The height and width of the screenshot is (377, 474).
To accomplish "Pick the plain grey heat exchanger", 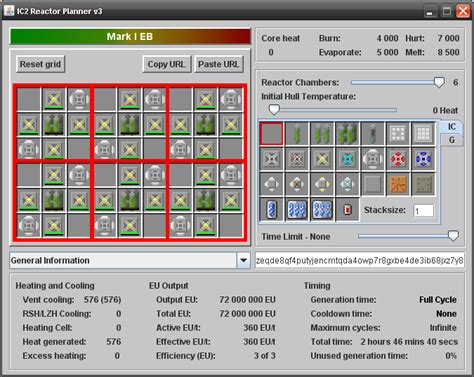I will 271,184.
